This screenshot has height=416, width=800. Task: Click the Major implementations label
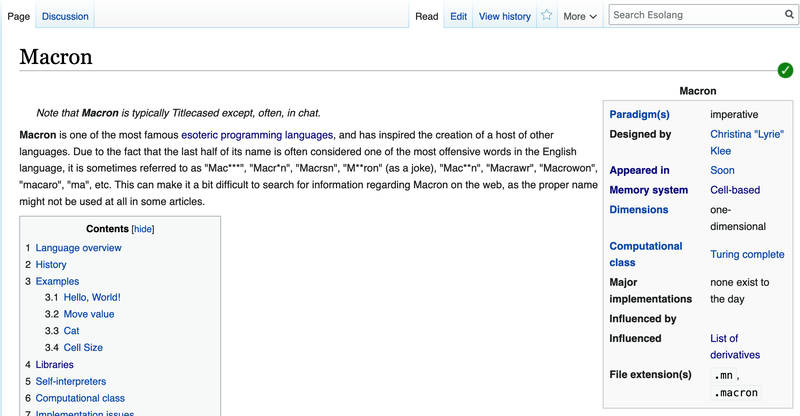coord(651,290)
